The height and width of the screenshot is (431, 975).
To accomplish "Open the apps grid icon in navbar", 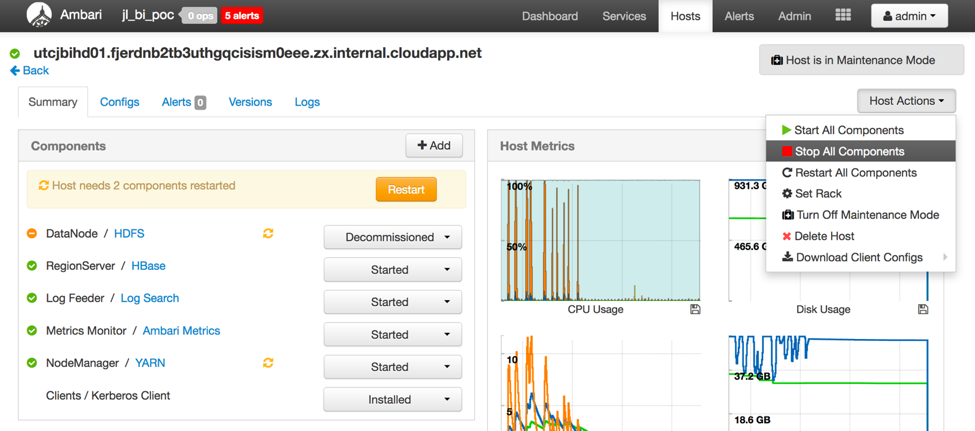I will pos(843,16).
